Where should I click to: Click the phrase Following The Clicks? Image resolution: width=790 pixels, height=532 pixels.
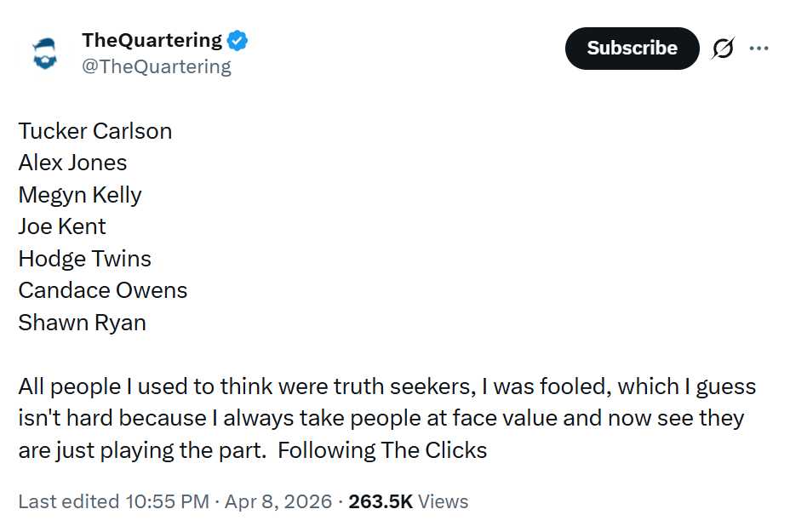click(382, 450)
